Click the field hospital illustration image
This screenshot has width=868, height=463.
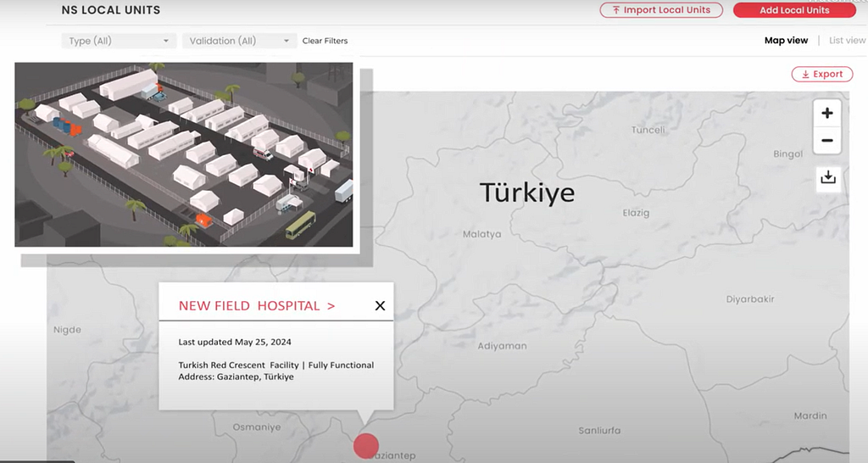184,154
